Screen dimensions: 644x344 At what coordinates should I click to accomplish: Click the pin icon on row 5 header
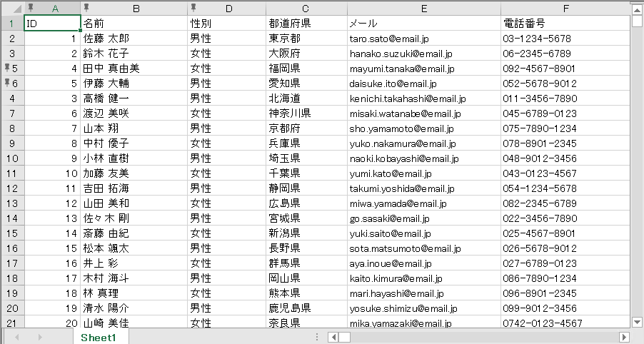point(7,68)
